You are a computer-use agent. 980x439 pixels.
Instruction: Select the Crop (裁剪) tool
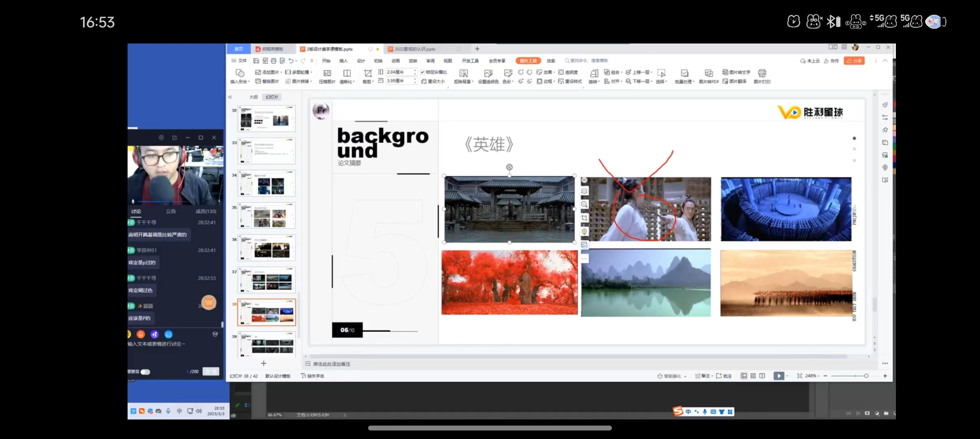click(x=368, y=74)
